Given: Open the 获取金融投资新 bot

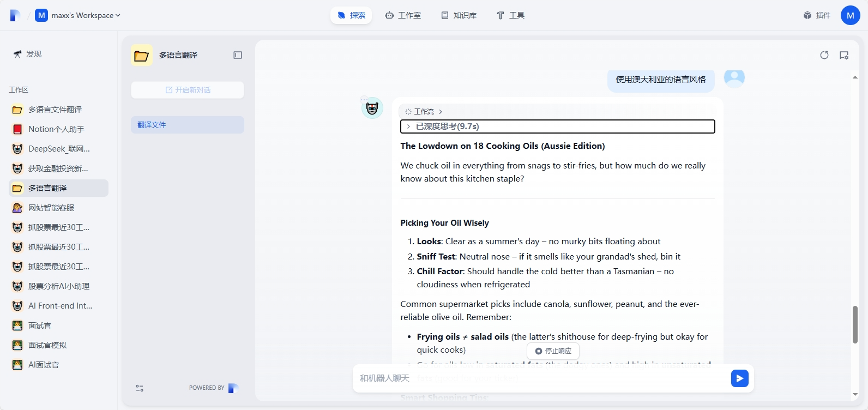Looking at the screenshot, I should click(x=59, y=168).
